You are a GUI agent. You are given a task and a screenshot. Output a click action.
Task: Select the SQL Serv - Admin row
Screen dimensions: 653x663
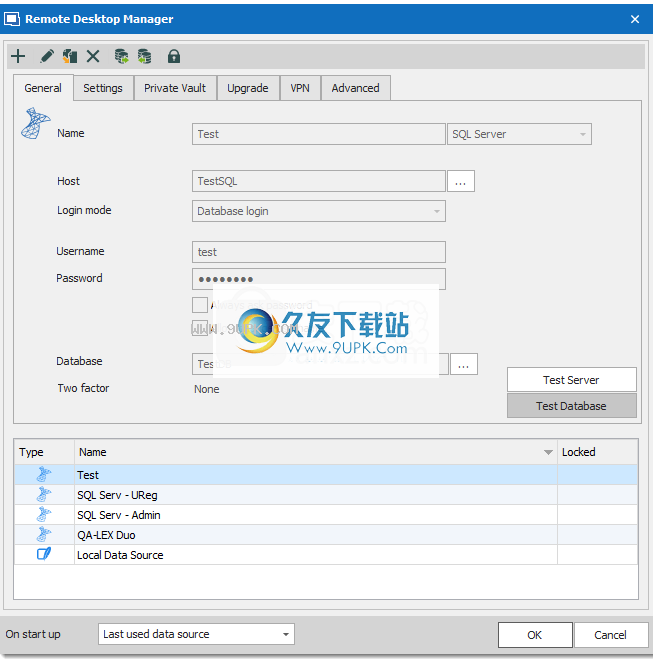pos(326,514)
